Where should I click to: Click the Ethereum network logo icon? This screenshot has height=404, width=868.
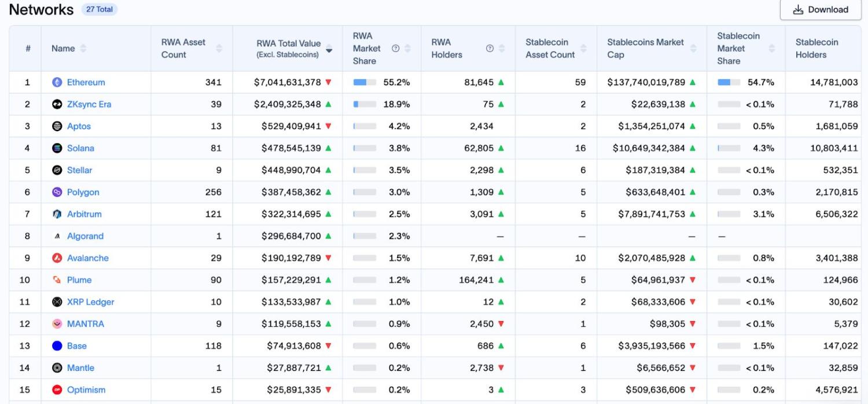(57, 82)
